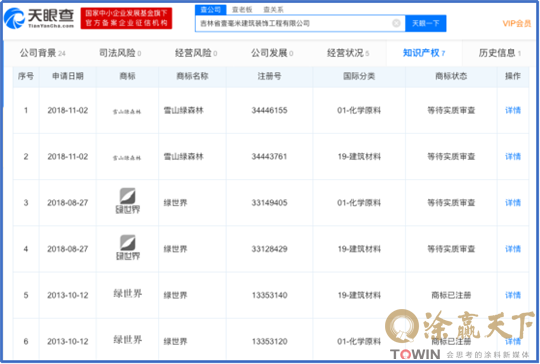The width and height of the screenshot is (540, 364).
Task: Open the 经营状况 section tab
Action: [347, 53]
